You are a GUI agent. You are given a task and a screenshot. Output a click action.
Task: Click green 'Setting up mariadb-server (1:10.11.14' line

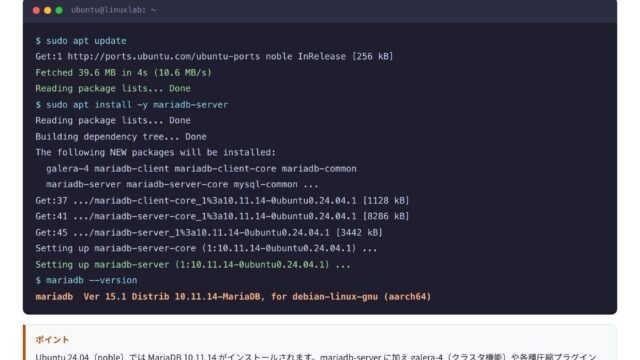coord(193,265)
